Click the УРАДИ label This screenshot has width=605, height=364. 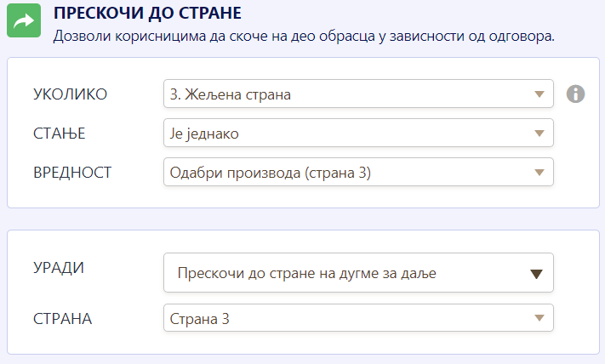pos(58,267)
